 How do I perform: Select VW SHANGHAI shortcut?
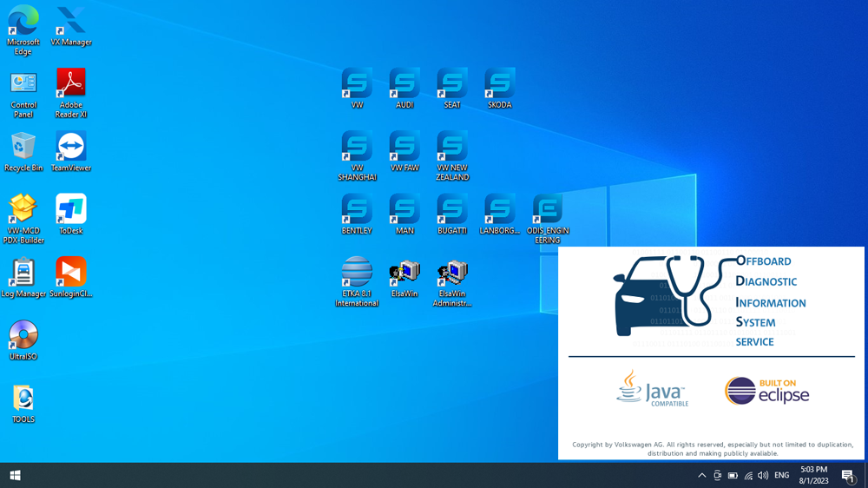[357, 155]
